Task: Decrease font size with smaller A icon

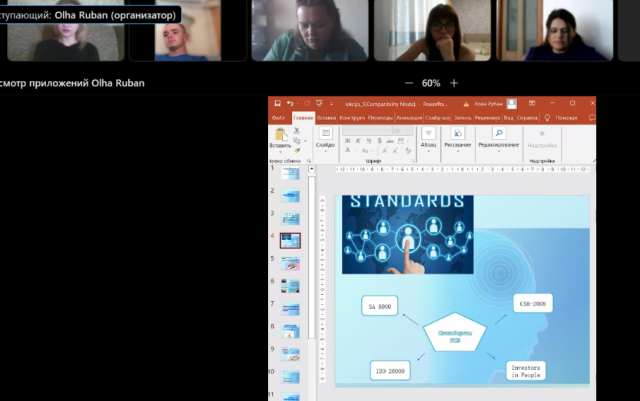Action: click(x=395, y=151)
